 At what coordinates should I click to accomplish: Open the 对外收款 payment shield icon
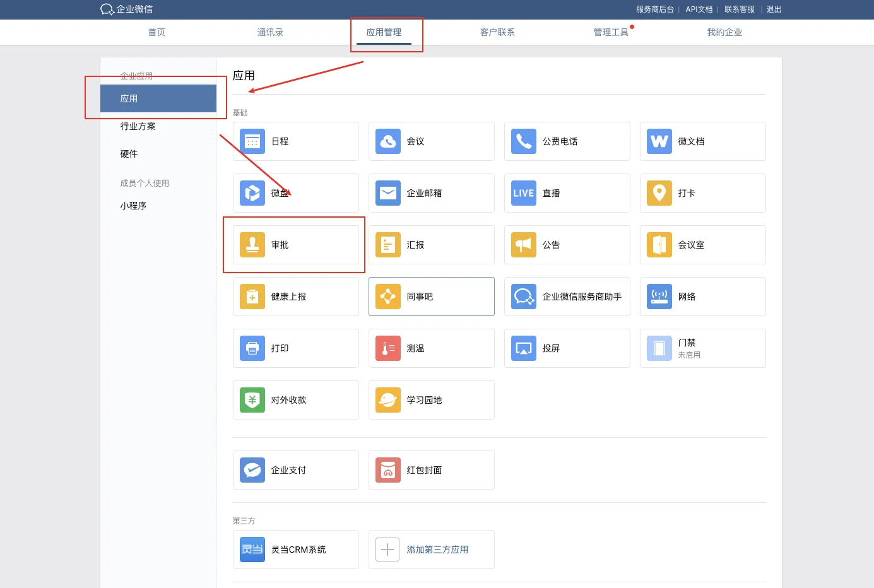[x=252, y=400]
